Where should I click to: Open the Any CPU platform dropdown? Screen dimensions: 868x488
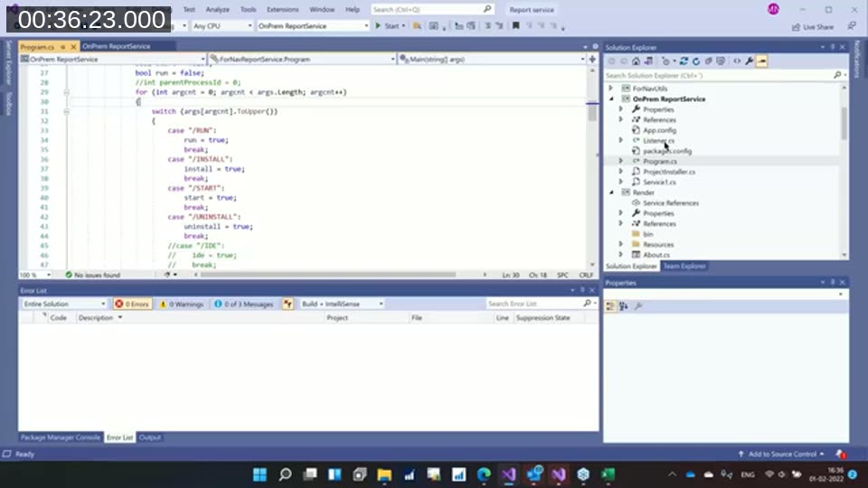coord(222,26)
